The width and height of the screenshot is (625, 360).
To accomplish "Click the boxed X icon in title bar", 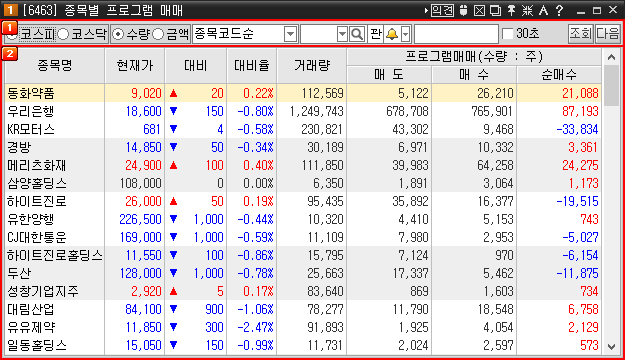I will pos(479,10).
